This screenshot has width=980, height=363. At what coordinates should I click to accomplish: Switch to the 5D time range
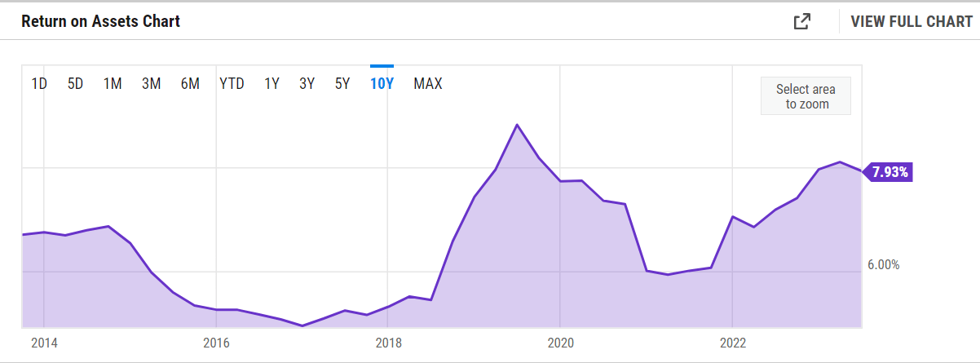(75, 83)
